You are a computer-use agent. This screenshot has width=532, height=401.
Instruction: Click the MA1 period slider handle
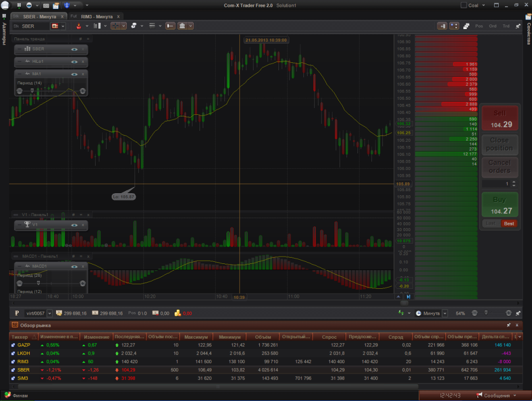(x=32, y=91)
